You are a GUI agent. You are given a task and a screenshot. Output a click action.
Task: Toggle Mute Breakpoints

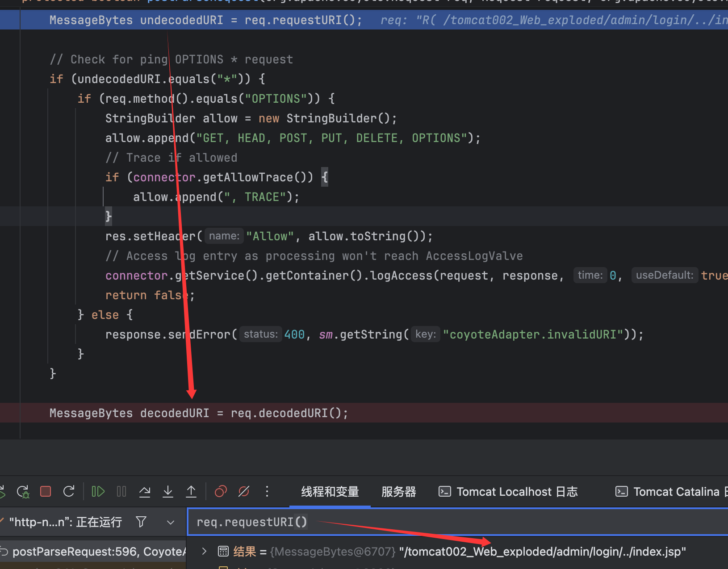coord(244,492)
